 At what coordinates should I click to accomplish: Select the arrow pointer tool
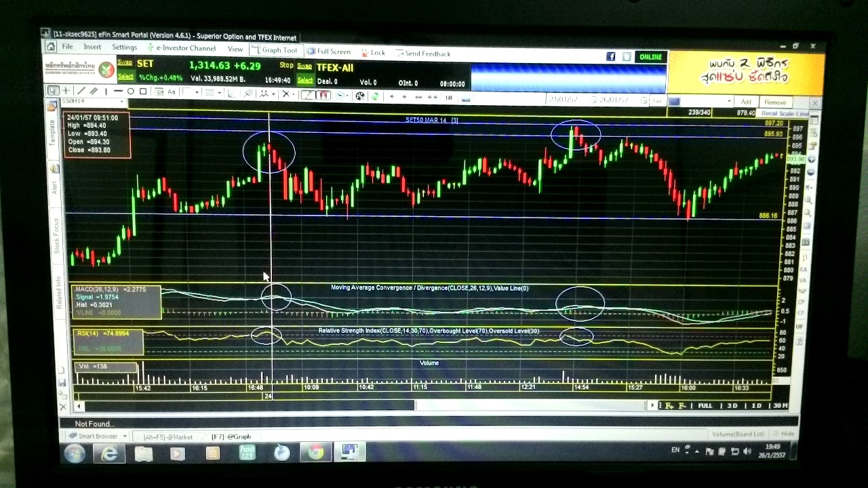(53, 90)
